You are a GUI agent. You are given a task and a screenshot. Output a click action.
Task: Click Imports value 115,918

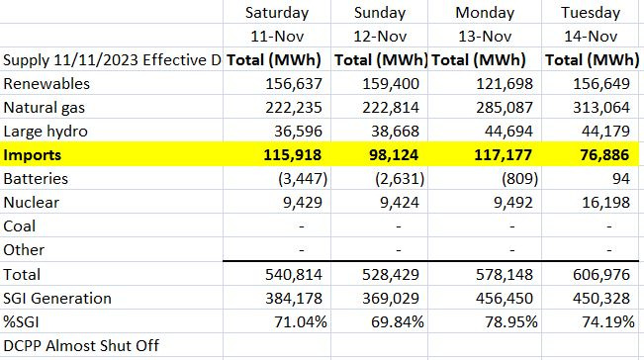pos(293,154)
